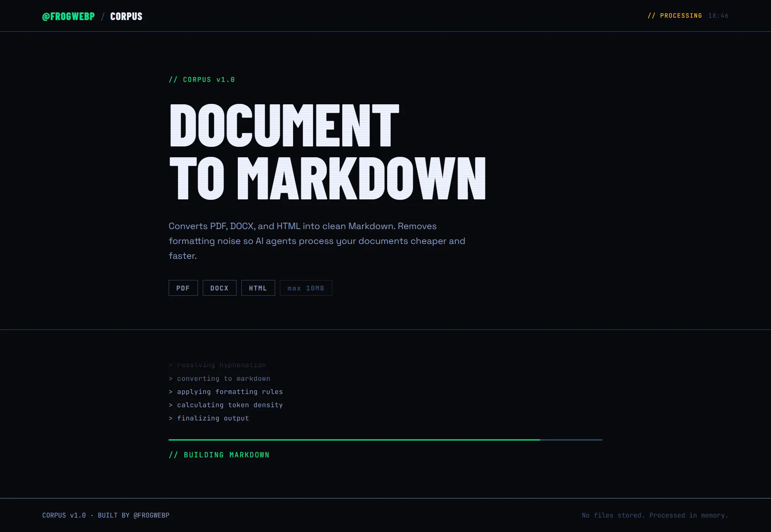Click the 'finalizing output' log line
Screen dimensions: 771x532
(x=209, y=418)
